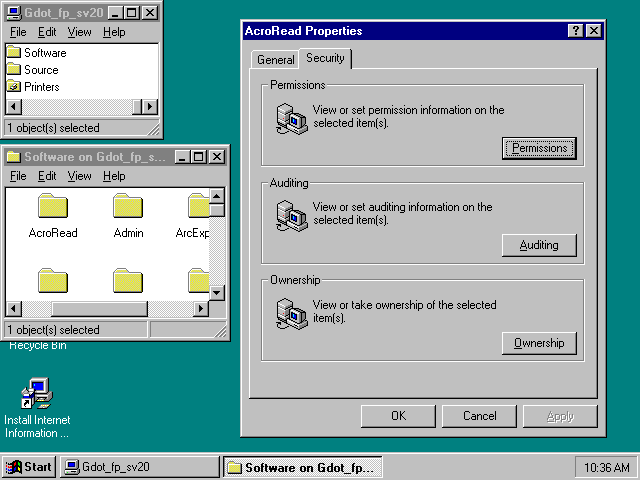Open Install Internet Information desktop shortcut

tap(37, 408)
